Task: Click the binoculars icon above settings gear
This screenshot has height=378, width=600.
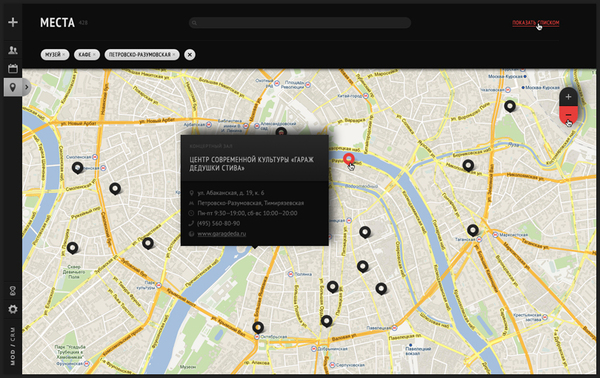Action: [13, 291]
